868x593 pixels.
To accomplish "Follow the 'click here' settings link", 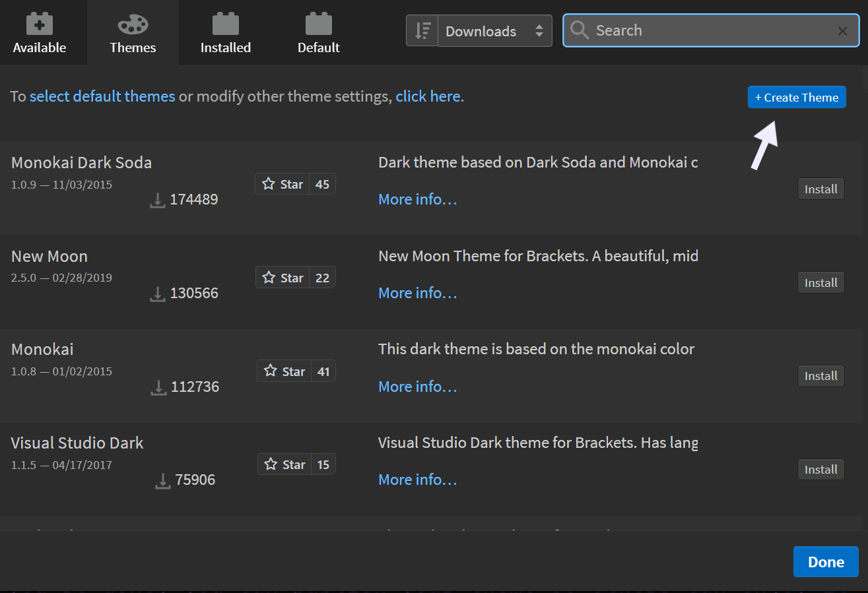I will (428, 96).
